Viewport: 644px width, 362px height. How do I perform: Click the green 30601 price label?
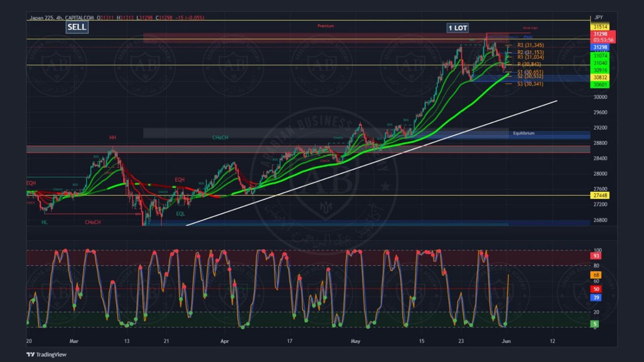tap(600, 85)
